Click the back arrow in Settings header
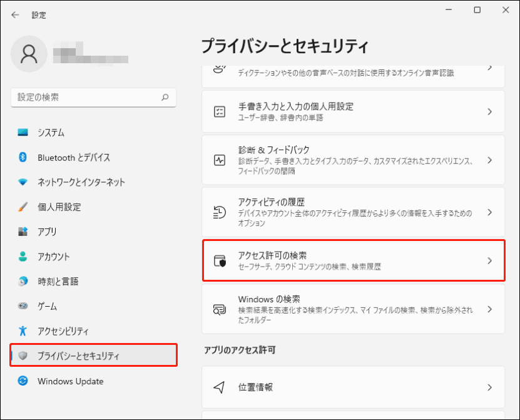This screenshot has height=420, width=520. click(15, 14)
